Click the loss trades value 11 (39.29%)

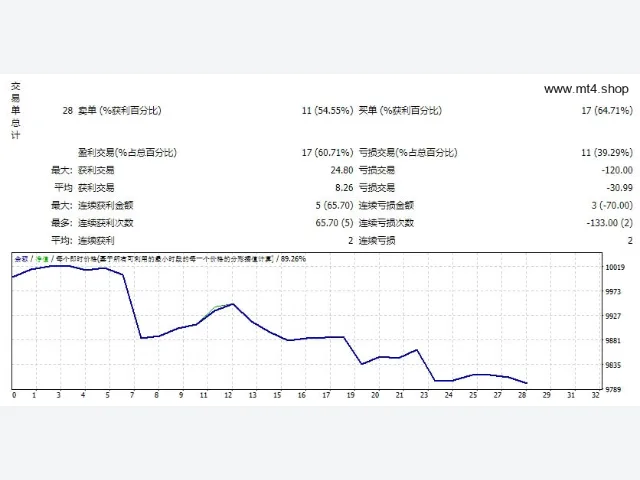[x=607, y=153]
